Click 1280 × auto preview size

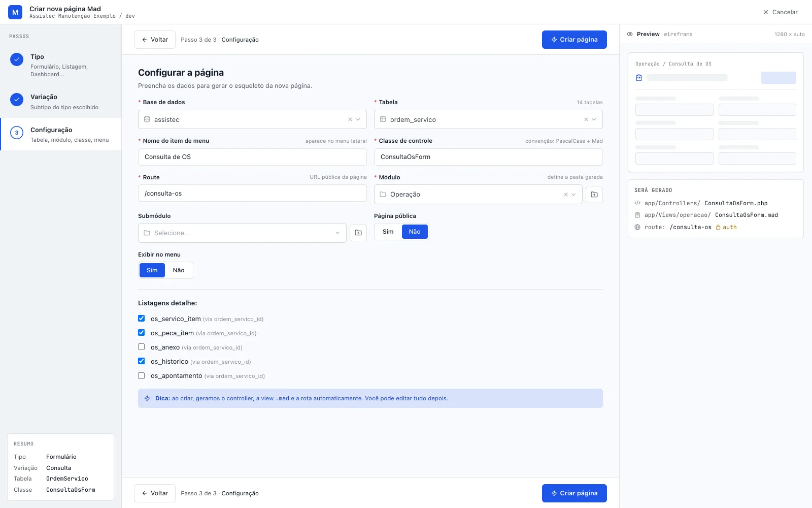click(x=790, y=34)
